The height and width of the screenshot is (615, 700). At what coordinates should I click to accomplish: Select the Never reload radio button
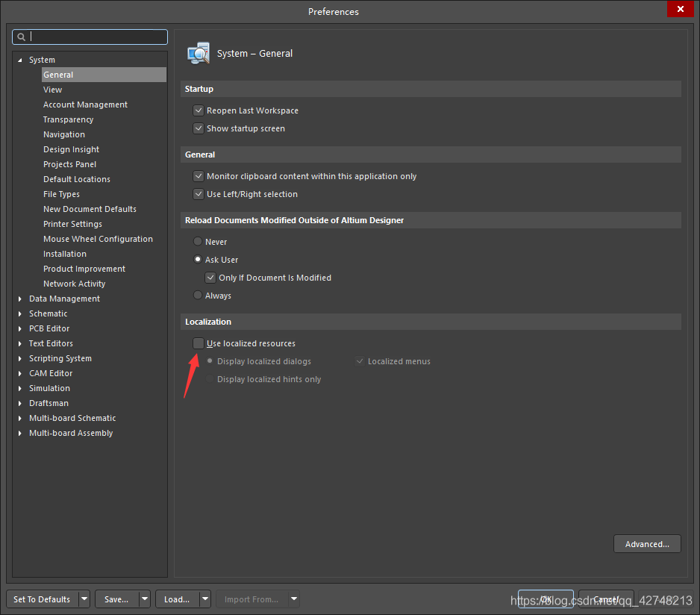point(198,242)
